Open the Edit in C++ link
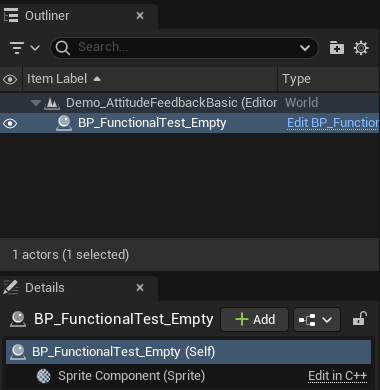The image size is (380, 390). coord(337,376)
